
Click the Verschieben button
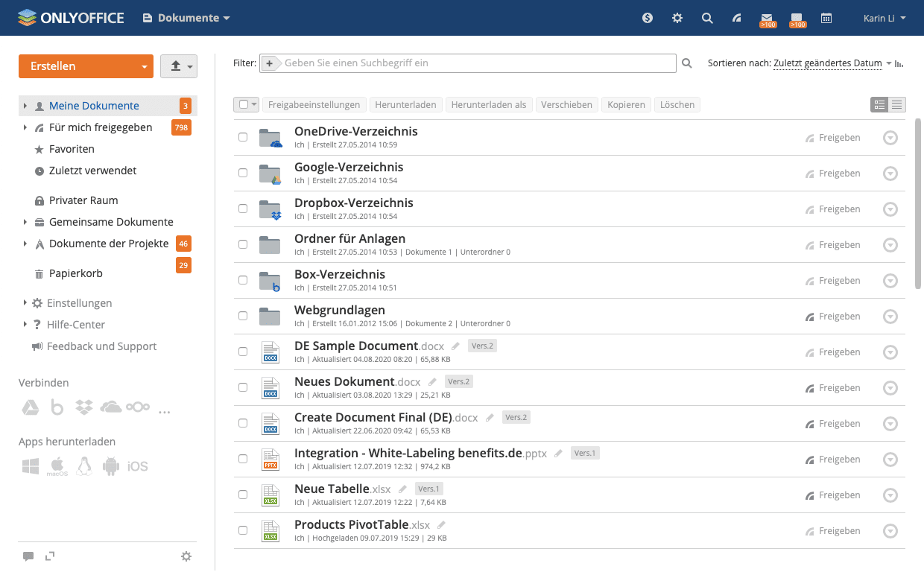coord(567,105)
